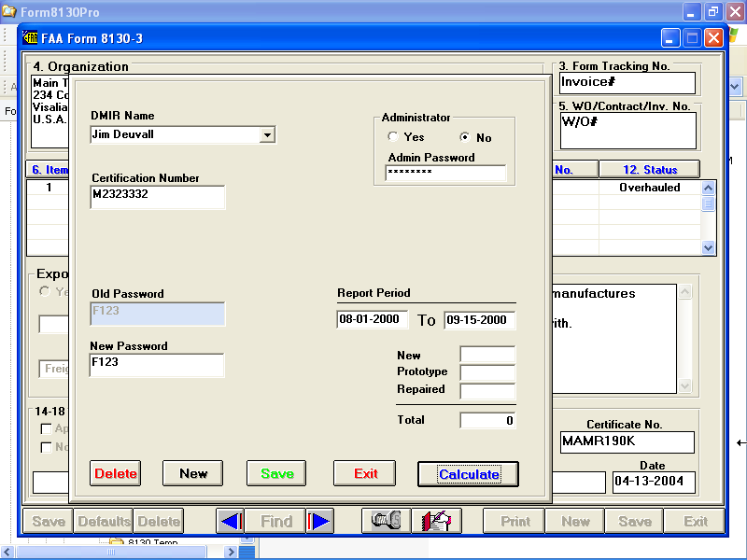The height and width of the screenshot is (560, 747).
Task: Click the Report Period start date field
Action: (x=372, y=319)
